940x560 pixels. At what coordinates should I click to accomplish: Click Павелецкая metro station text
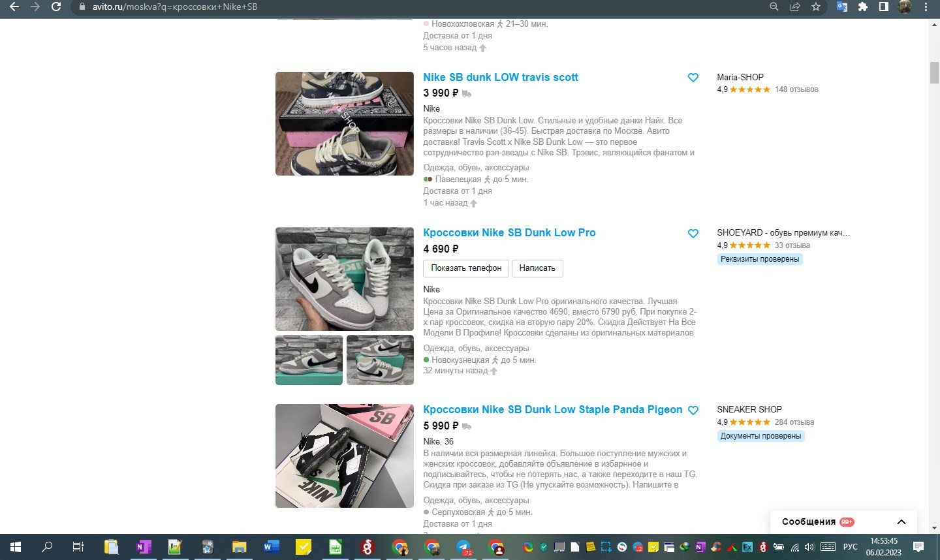[458, 179]
